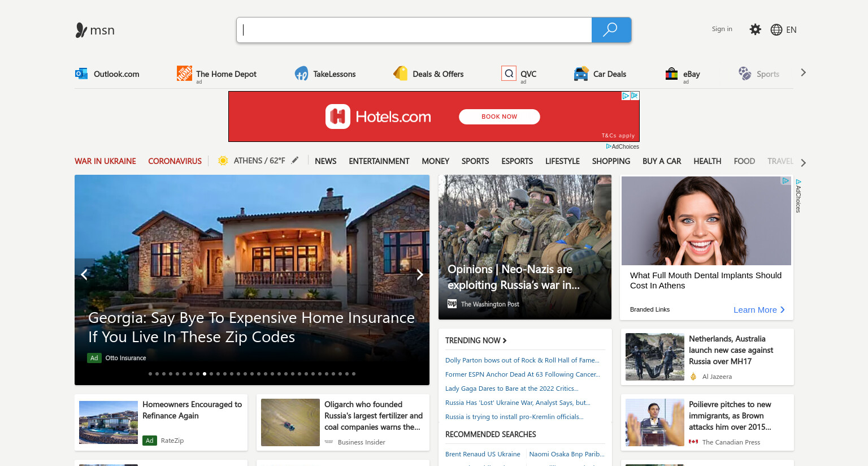Search Naomi Osaka Bnp Paribas
Viewport: 868px width, 466px height.
[x=567, y=454]
